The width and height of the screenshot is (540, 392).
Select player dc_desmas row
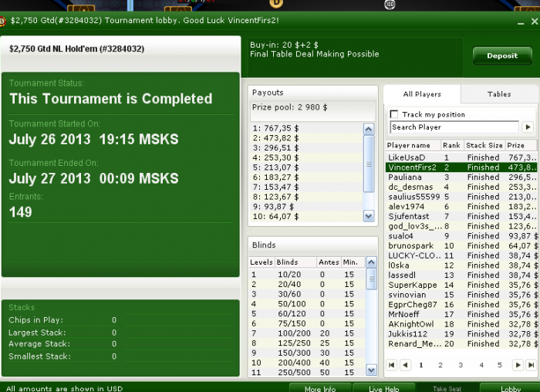click(461, 187)
